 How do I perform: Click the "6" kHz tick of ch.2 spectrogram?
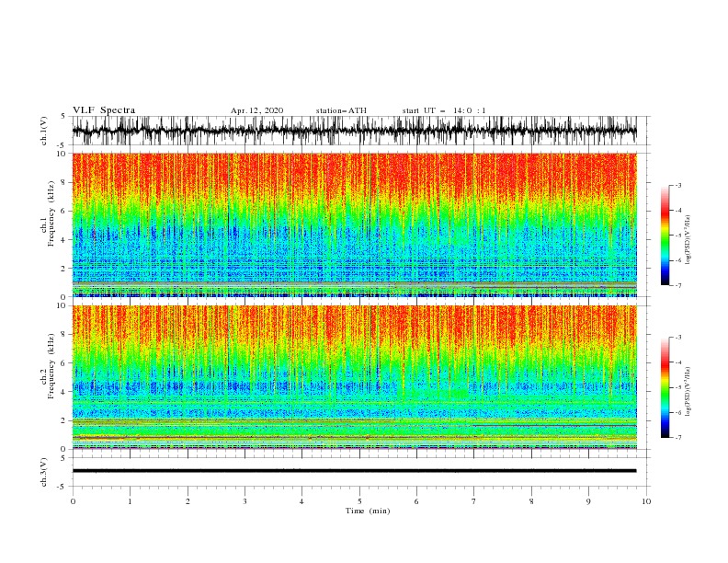click(64, 362)
